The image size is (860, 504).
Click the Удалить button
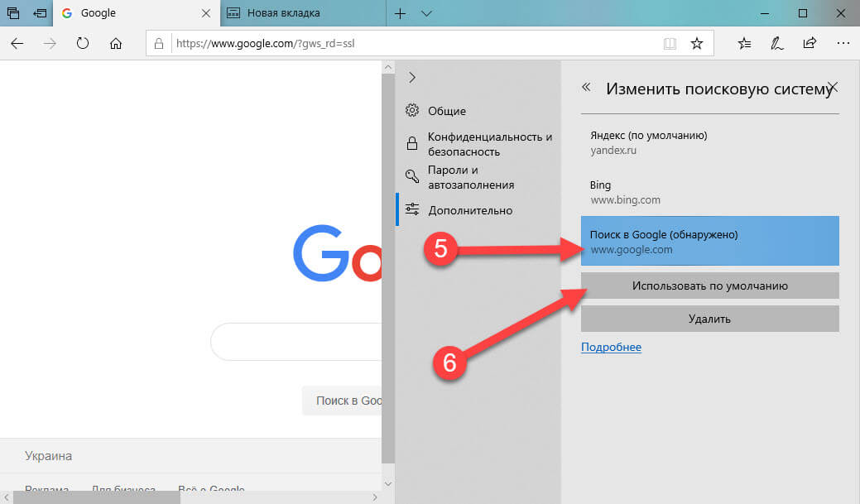(x=709, y=319)
